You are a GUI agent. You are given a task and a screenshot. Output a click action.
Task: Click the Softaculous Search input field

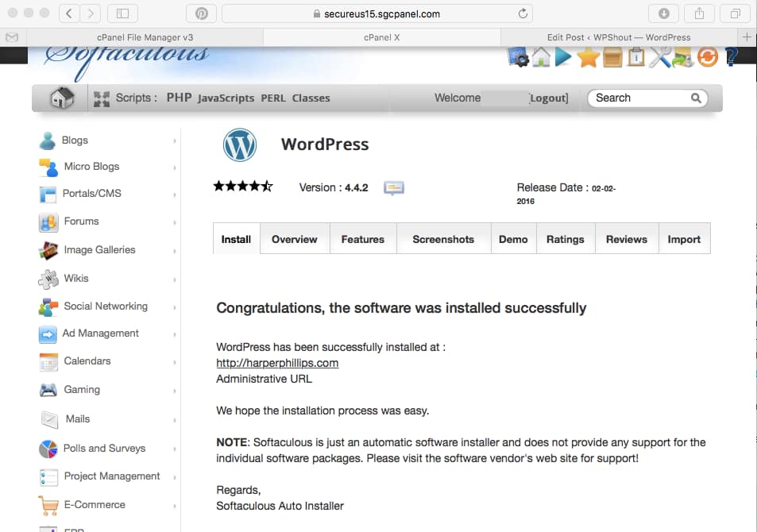coord(639,98)
